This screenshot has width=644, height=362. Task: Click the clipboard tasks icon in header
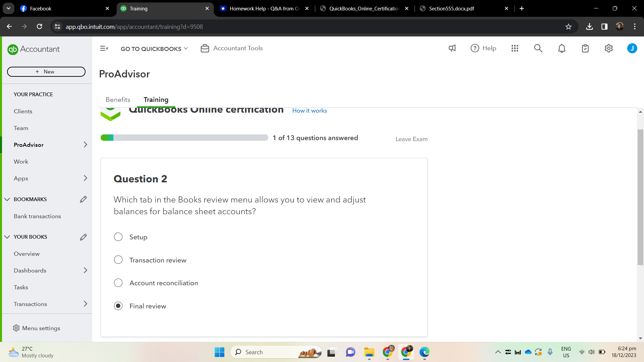[585, 48]
